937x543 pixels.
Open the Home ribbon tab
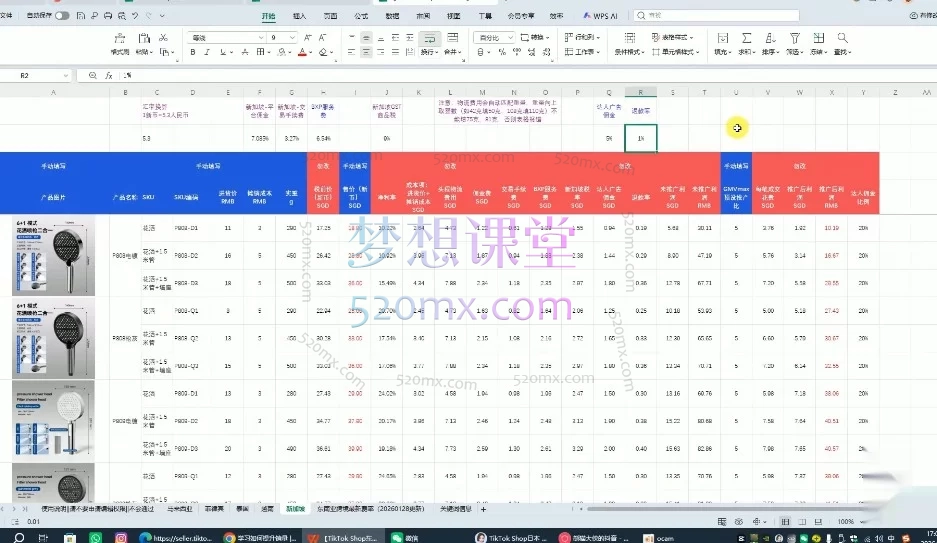(x=268, y=16)
